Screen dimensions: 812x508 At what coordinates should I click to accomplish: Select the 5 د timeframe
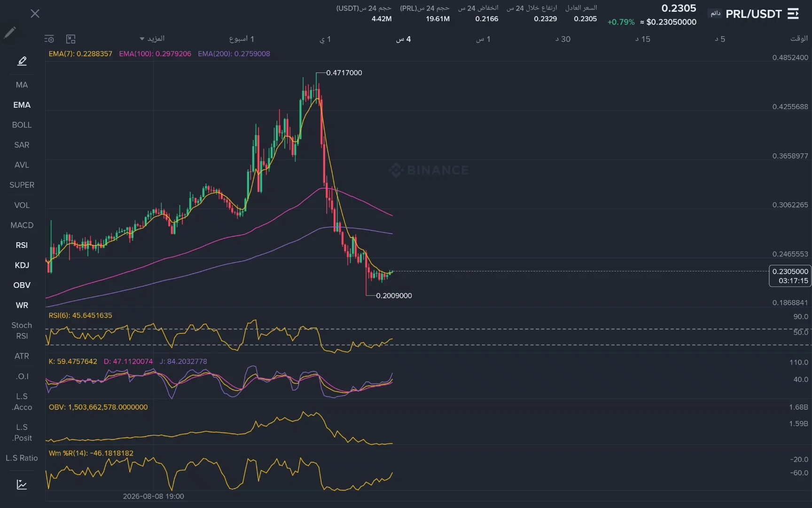pos(720,39)
